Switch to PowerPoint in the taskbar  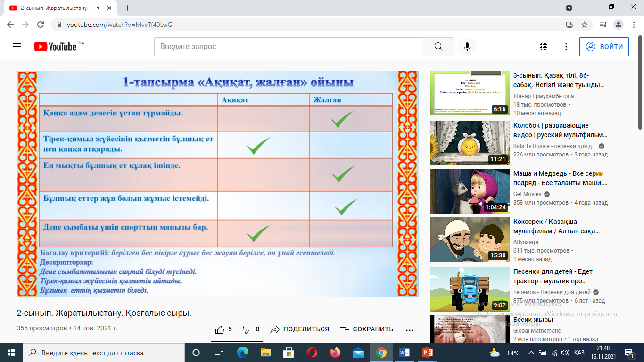(428, 353)
